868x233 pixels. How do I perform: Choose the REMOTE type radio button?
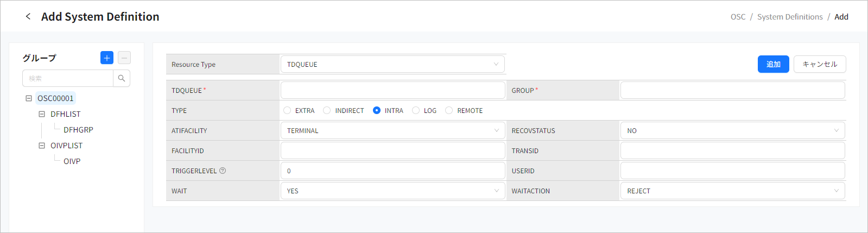coord(449,110)
